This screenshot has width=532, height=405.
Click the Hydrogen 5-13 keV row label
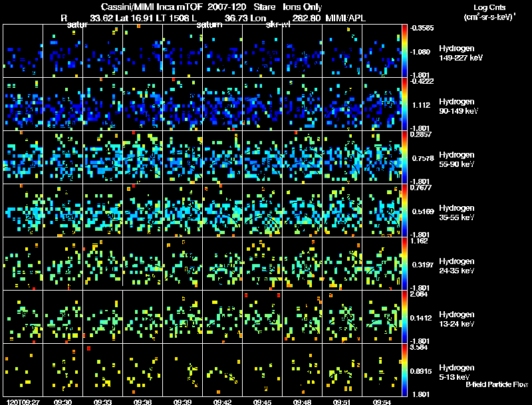pyautogui.click(x=456, y=372)
